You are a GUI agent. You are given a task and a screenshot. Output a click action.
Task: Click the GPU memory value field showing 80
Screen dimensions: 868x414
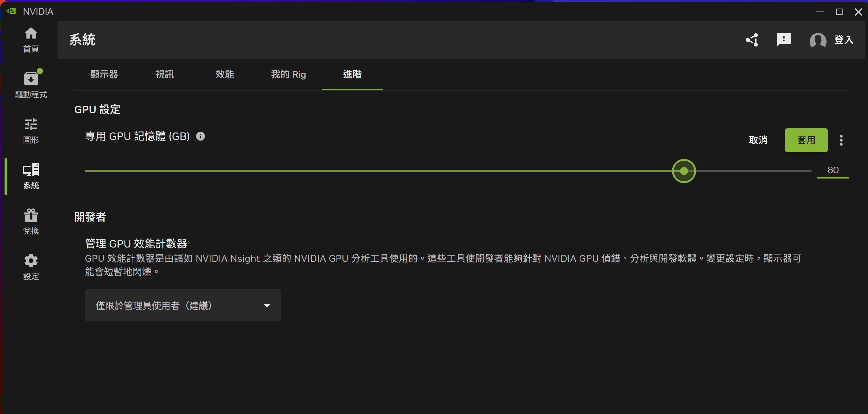(x=833, y=170)
